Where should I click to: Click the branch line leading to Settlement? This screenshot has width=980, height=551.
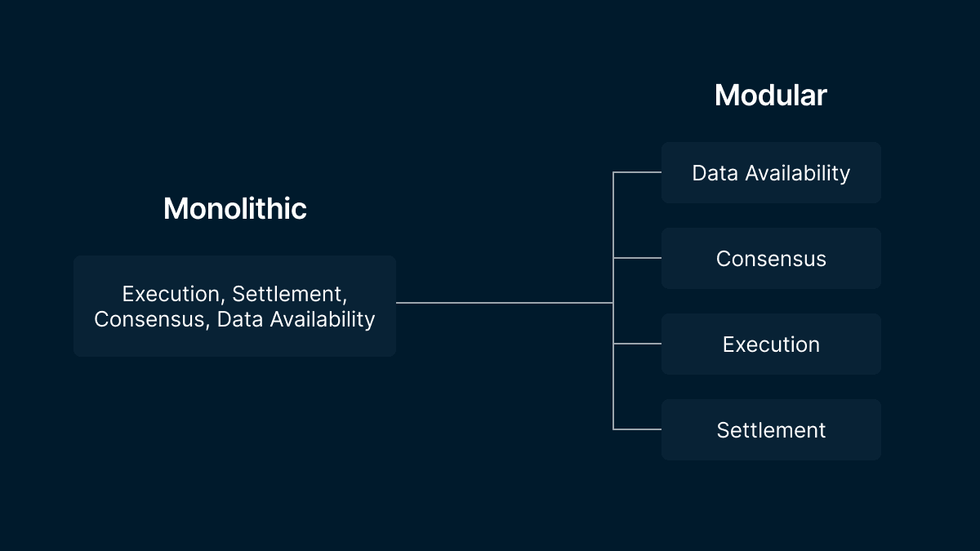point(637,429)
